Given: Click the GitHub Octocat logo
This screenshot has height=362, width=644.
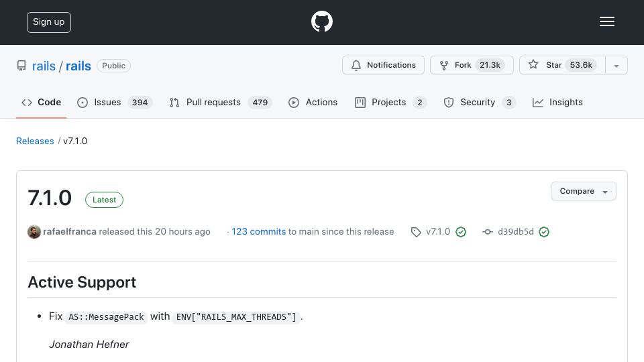Looking at the screenshot, I should click(321, 21).
